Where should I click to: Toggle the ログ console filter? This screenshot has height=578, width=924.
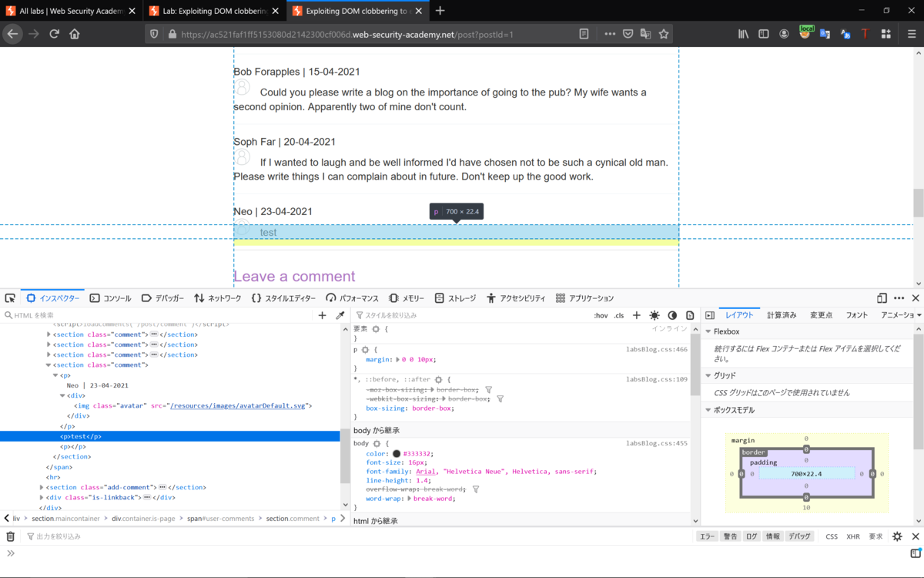click(752, 536)
